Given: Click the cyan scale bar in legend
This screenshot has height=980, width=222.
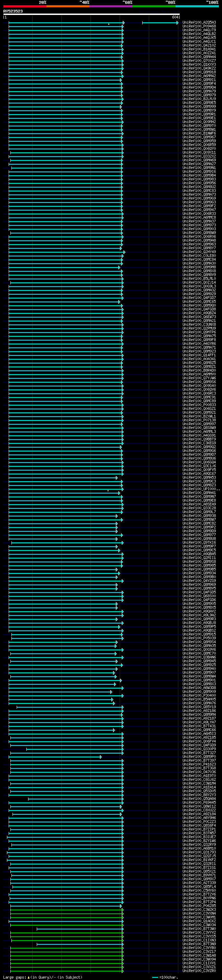Looking at the screenshot, I should 155,977.
